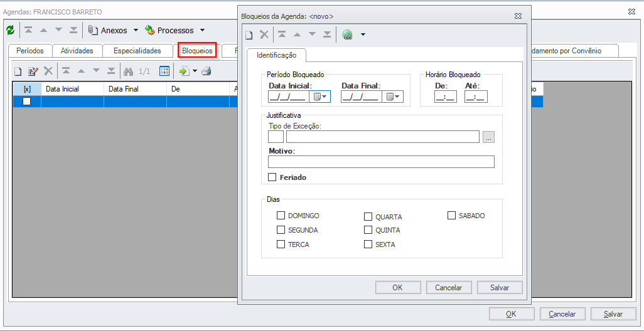Click the Data Final column header in grid
644x331 pixels.
(x=135, y=89)
